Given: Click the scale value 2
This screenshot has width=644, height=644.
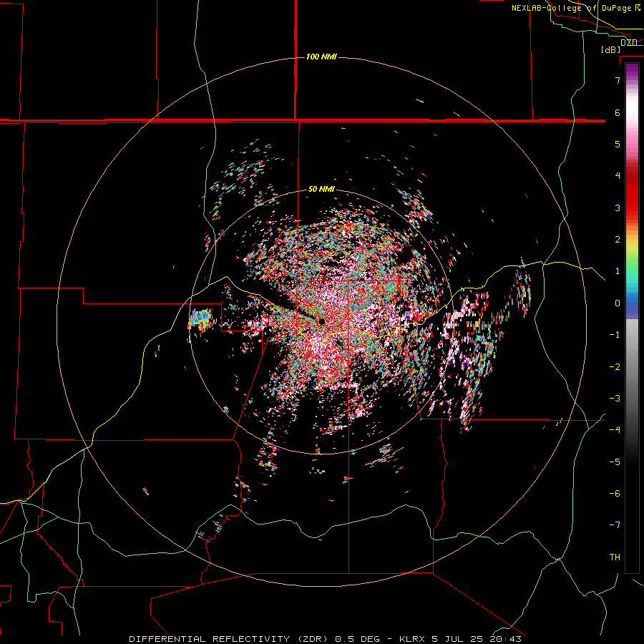Looking at the screenshot, I should pyautogui.click(x=618, y=240).
